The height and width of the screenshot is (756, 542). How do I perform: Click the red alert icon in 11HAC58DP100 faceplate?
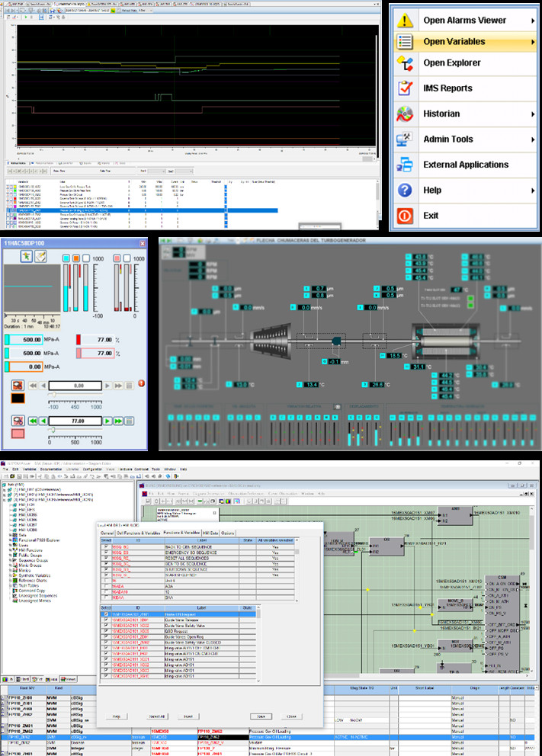point(140,383)
